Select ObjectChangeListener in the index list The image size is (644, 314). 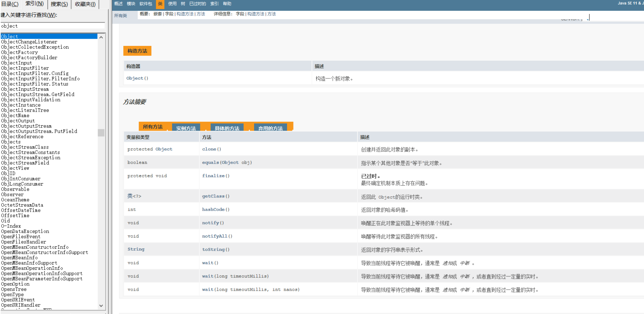point(29,42)
